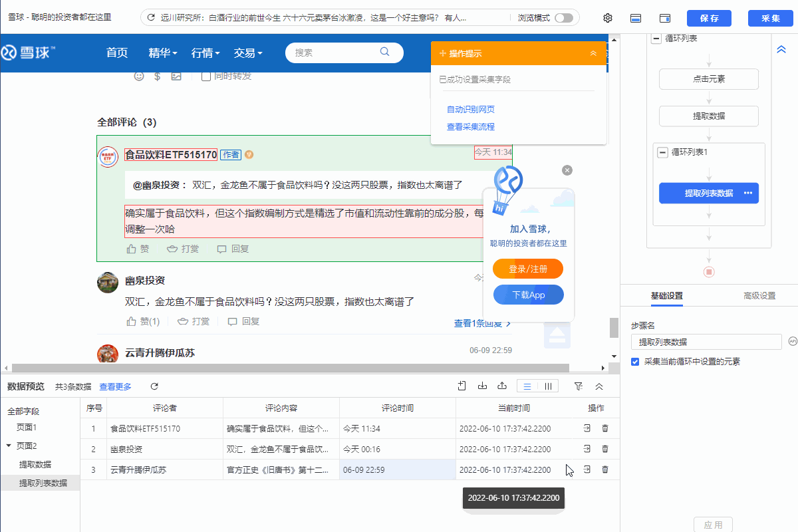Click the export data icon in preview toolbar

(503, 386)
